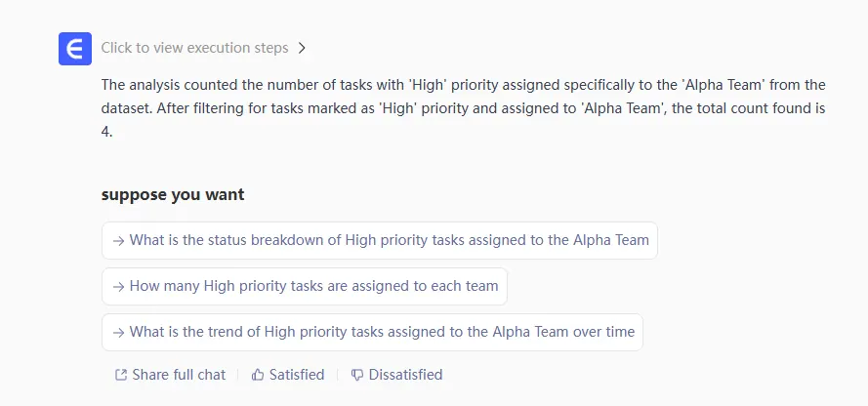The height and width of the screenshot is (406, 868).
Task: Click the 'suppose you want' heading
Action: [x=173, y=194]
